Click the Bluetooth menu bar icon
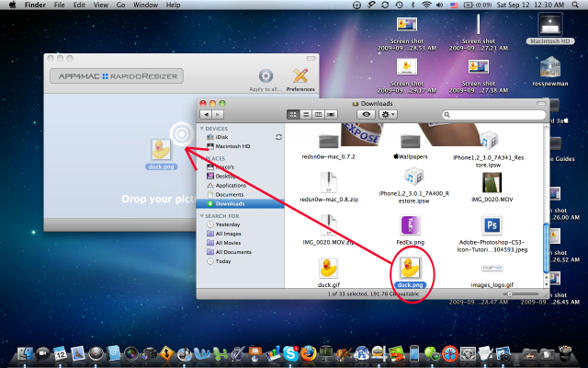This screenshot has height=368, width=588. [413, 5]
